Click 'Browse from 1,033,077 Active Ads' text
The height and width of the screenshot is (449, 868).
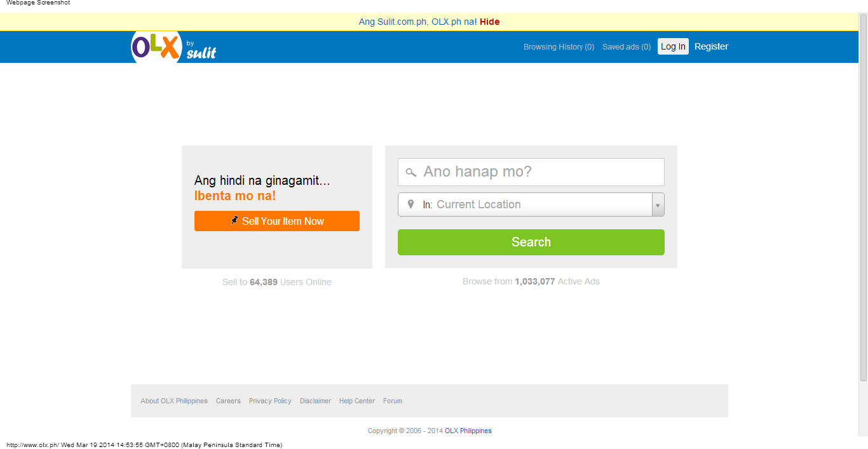[x=531, y=281]
